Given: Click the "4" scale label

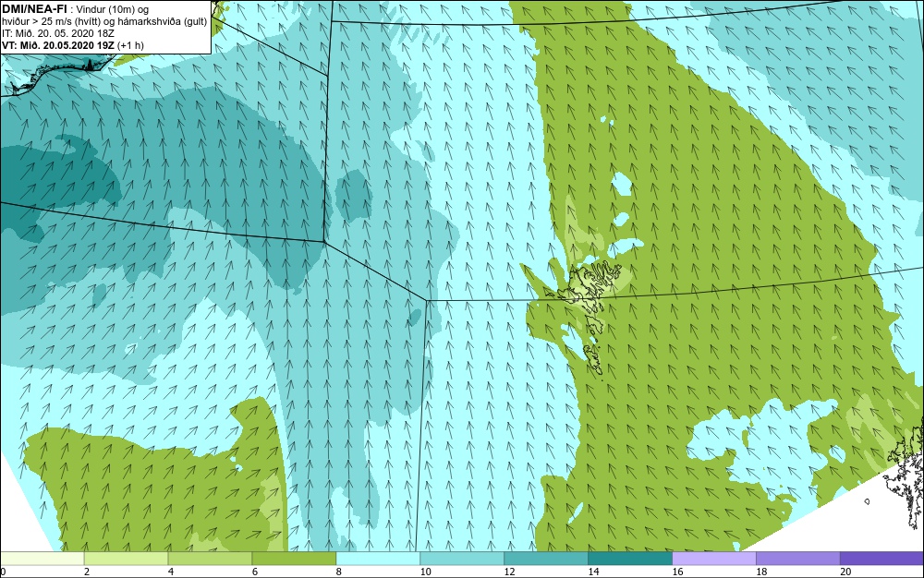Looking at the screenshot, I should [171, 572].
